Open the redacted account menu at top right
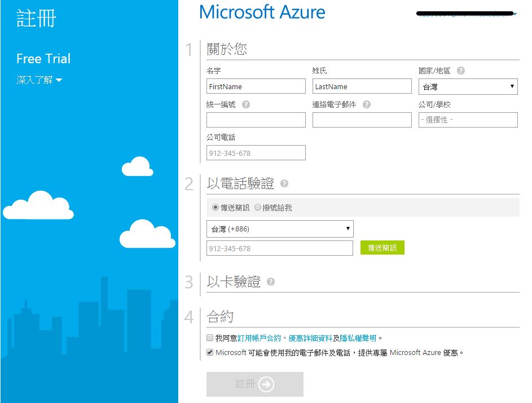 (x=467, y=14)
